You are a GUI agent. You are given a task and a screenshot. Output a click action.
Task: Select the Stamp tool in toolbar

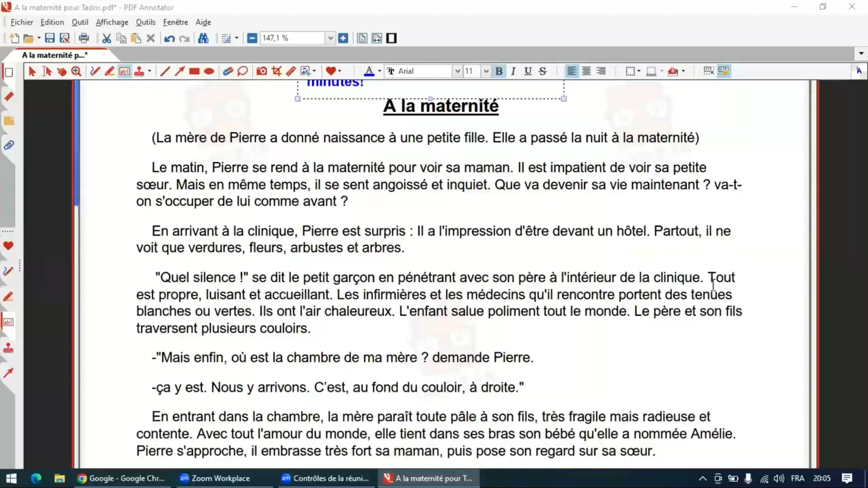coord(139,71)
